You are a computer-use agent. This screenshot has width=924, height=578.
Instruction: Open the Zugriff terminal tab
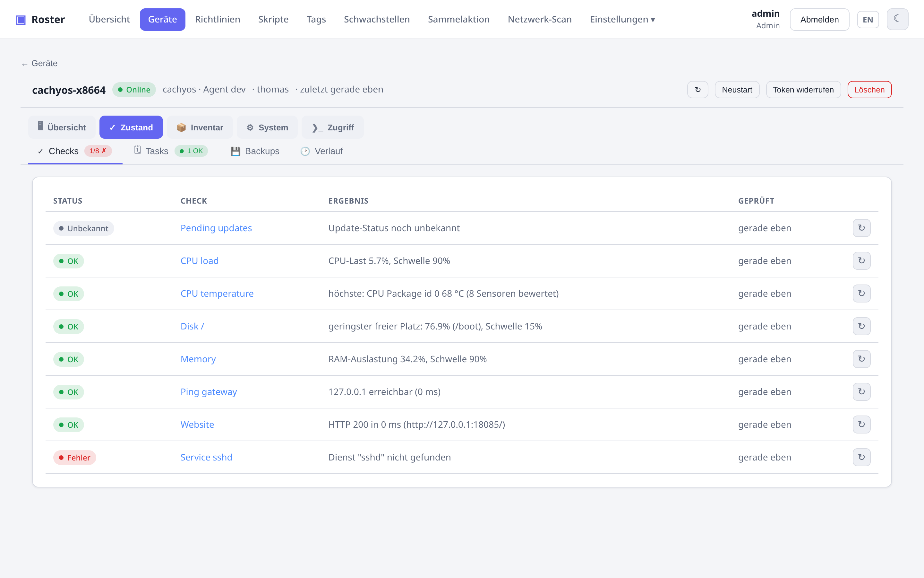coord(333,127)
